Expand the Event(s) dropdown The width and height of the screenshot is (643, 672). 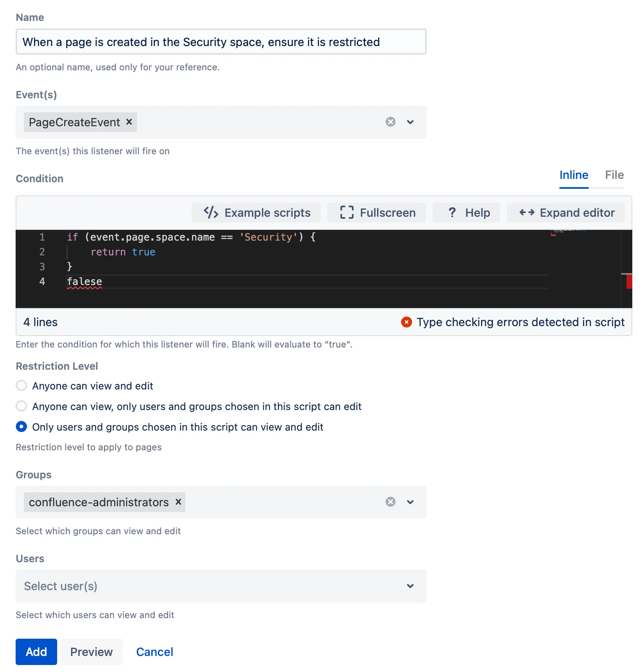410,122
